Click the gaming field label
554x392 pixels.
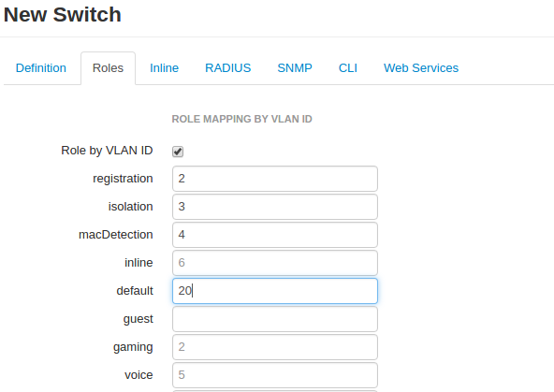pos(133,347)
